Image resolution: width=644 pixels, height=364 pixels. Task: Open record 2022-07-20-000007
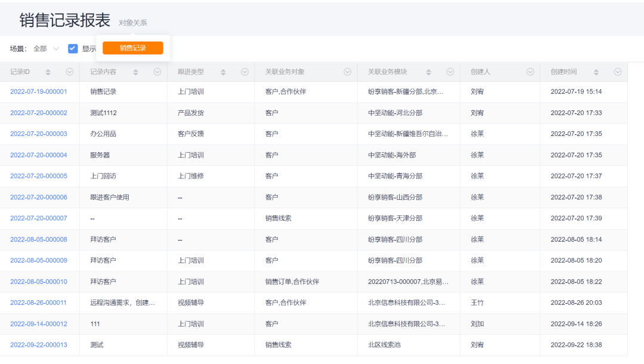[x=39, y=218]
